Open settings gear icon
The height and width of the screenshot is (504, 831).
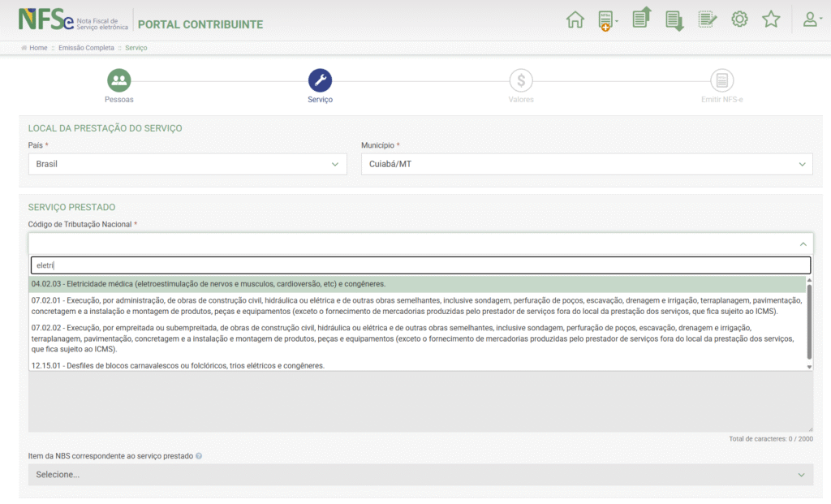point(739,20)
